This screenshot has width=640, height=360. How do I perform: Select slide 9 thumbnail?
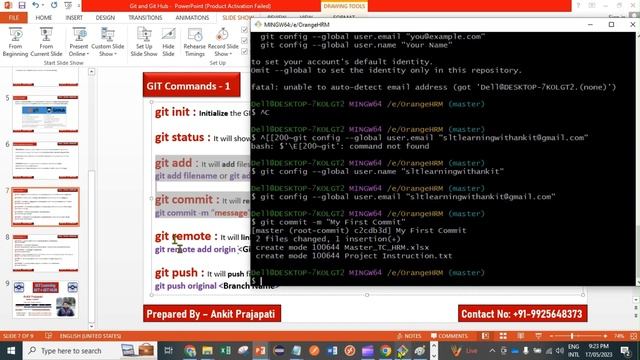coord(45,299)
